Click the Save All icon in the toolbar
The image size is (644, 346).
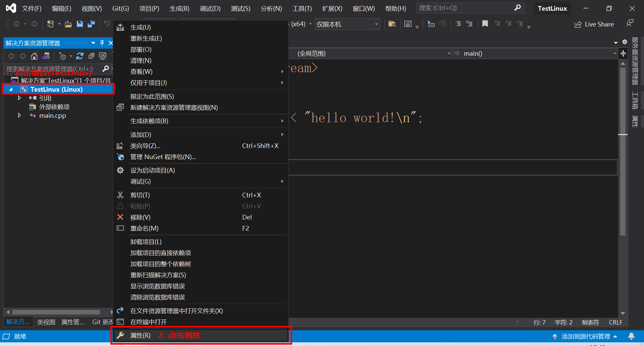tap(91, 23)
